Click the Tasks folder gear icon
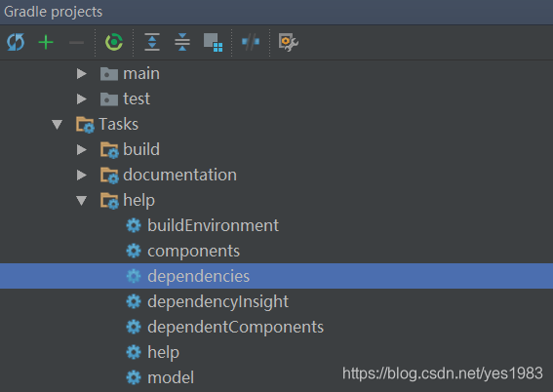Viewport: 553px width, 392px height. (x=85, y=125)
